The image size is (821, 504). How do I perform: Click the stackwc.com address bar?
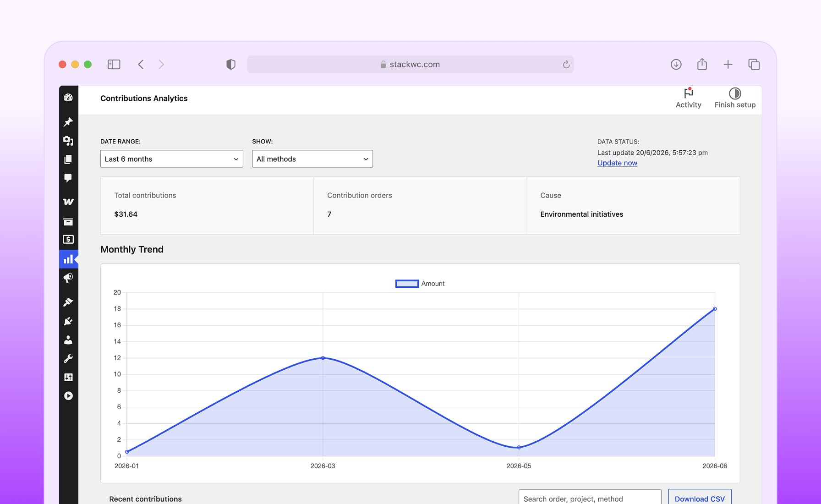(x=410, y=65)
